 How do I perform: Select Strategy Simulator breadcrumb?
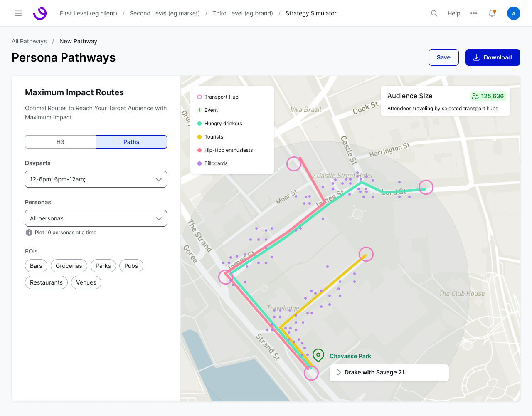click(311, 13)
